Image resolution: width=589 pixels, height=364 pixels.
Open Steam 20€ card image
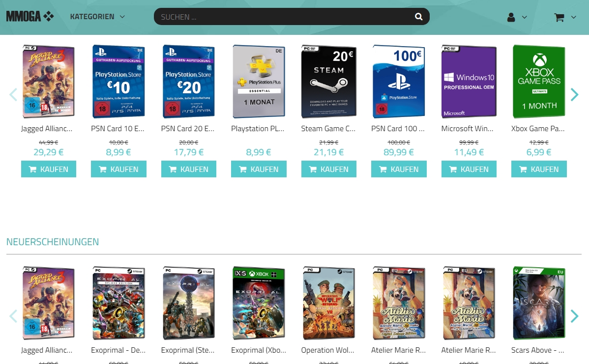click(x=329, y=82)
